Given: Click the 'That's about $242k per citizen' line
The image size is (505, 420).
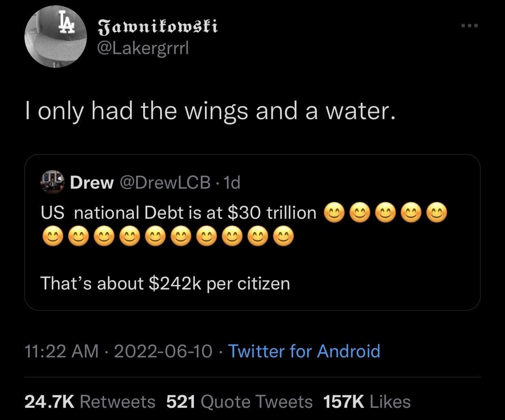Looking at the screenshot, I should click(x=165, y=283).
